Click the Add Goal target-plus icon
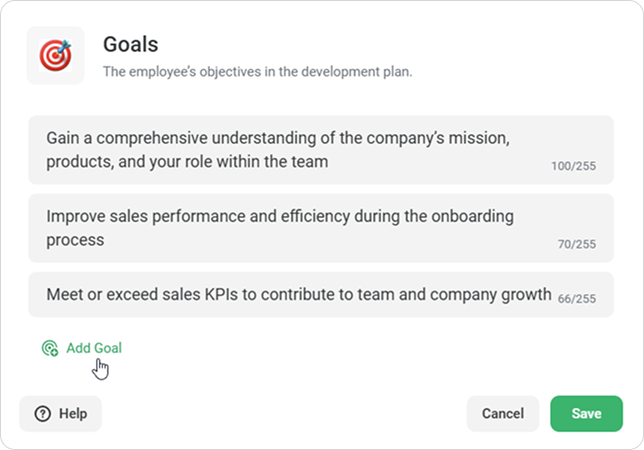The width and height of the screenshot is (644, 450). click(50, 348)
